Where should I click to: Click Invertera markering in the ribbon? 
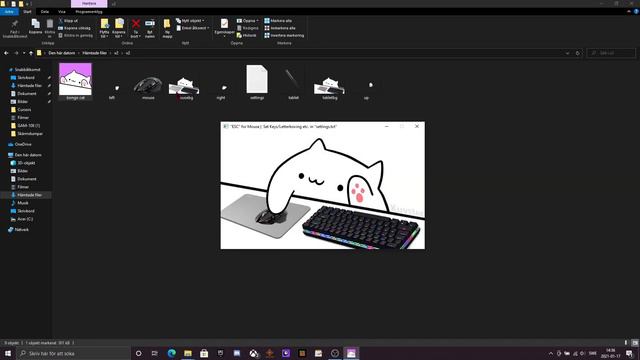point(284,35)
